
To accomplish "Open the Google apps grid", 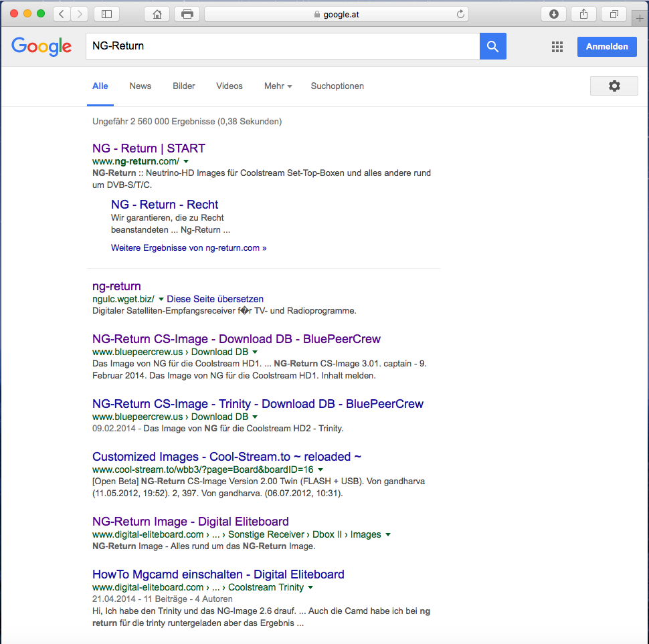I will tap(557, 46).
